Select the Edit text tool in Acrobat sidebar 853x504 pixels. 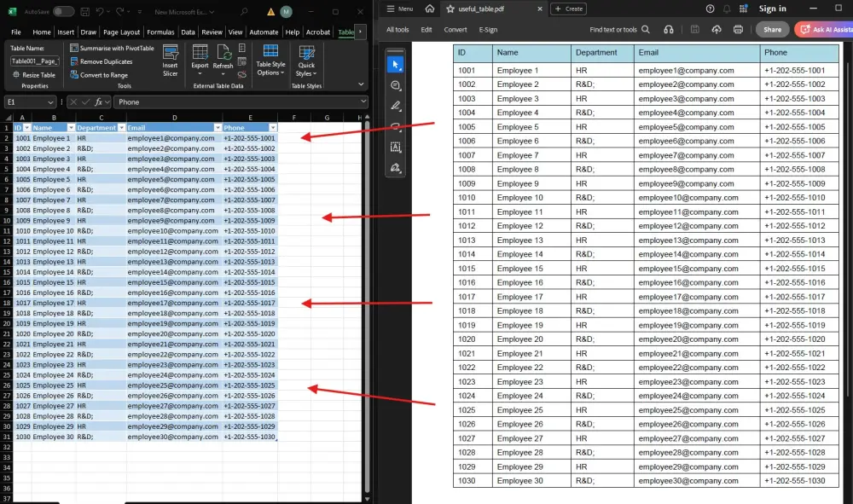[395, 145]
